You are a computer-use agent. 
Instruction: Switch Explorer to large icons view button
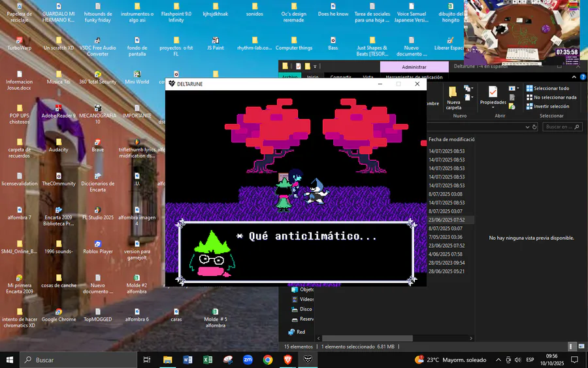coord(581,346)
